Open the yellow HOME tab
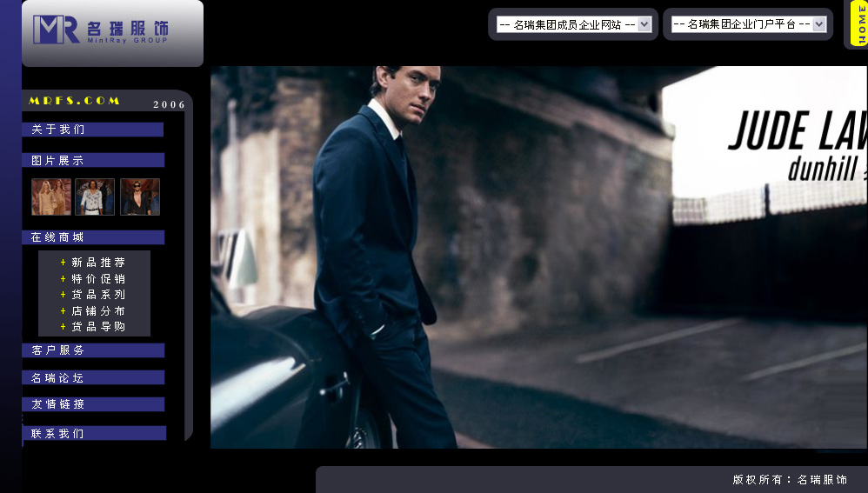This screenshot has width=868, height=493. (859, 24)
